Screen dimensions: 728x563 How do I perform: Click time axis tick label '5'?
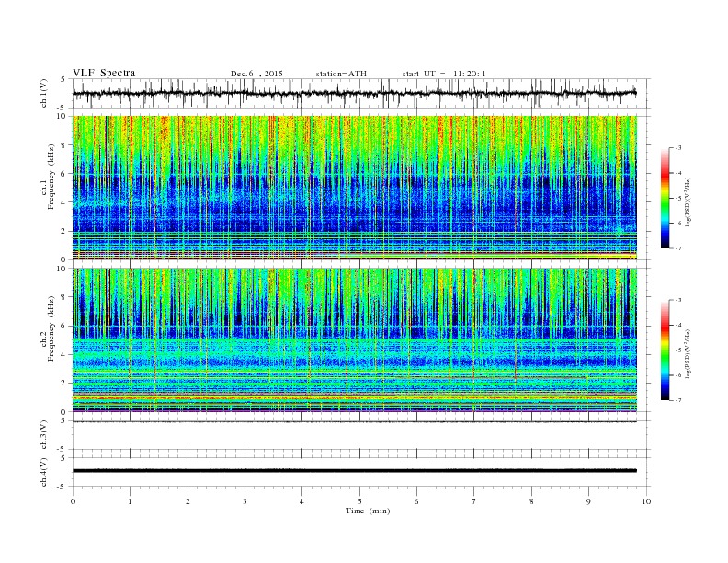(359, 501)
